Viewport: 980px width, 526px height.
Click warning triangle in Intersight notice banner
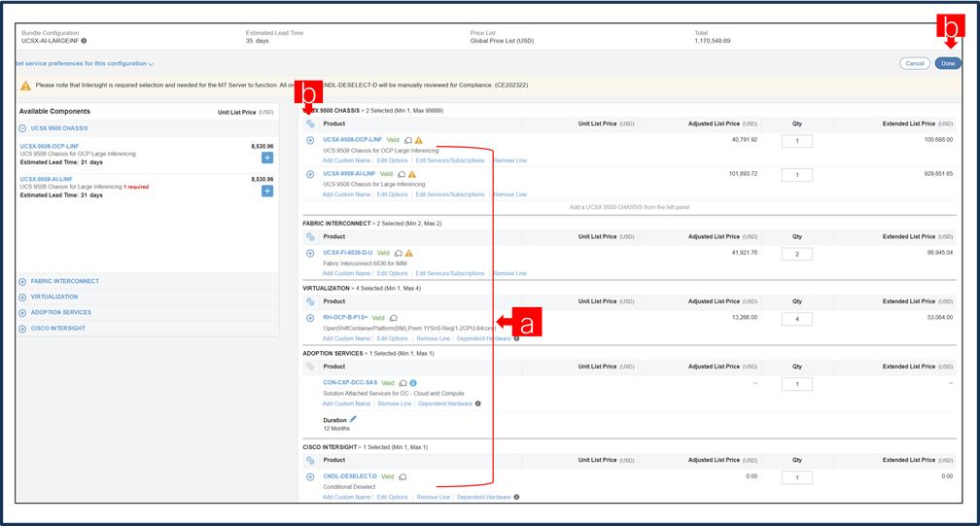pyautogui.click(x=25, y=86)
